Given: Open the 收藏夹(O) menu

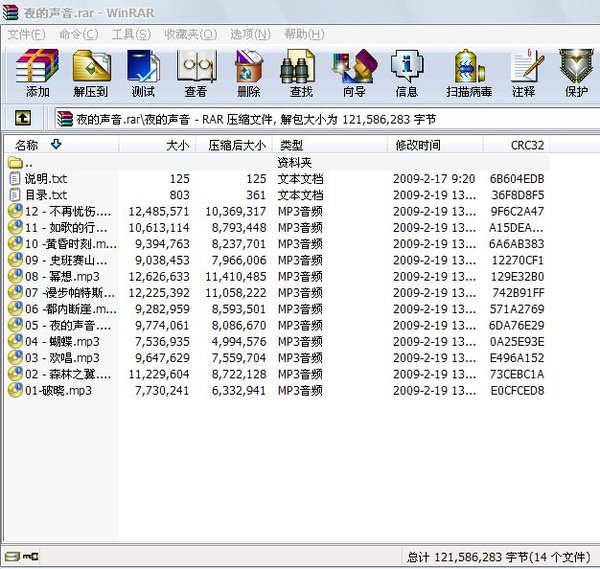Looking at the screenshot, I should [x=190, y=34].
